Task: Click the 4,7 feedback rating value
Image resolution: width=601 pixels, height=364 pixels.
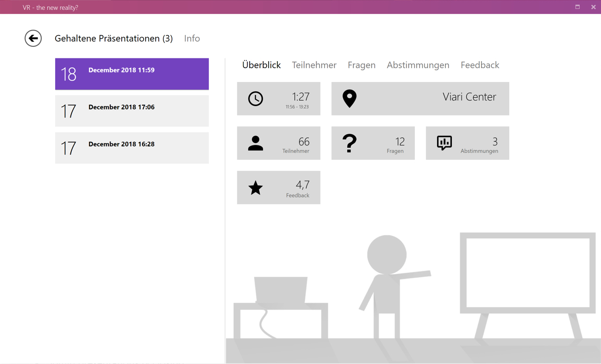Action: pos(302,185)
